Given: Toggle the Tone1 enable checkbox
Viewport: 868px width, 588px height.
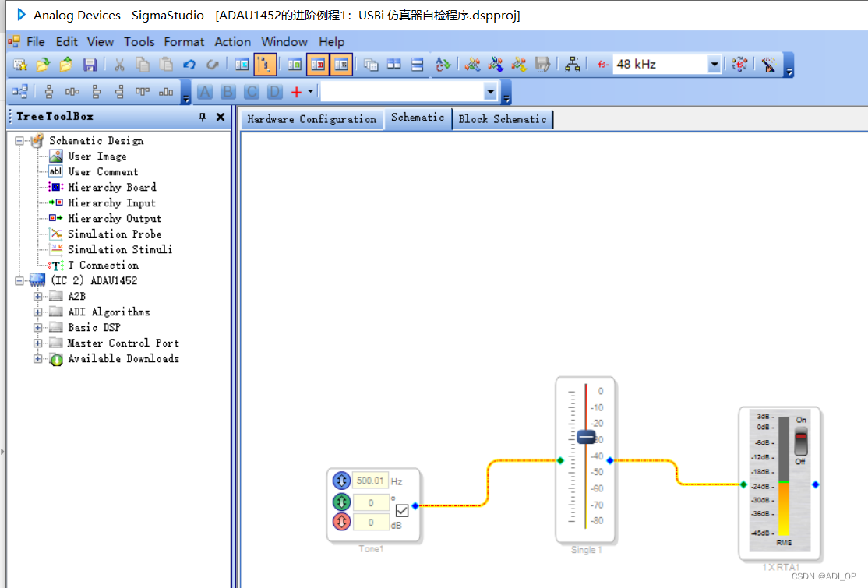Looking at the screenshot, I should (x=402, y=510).
